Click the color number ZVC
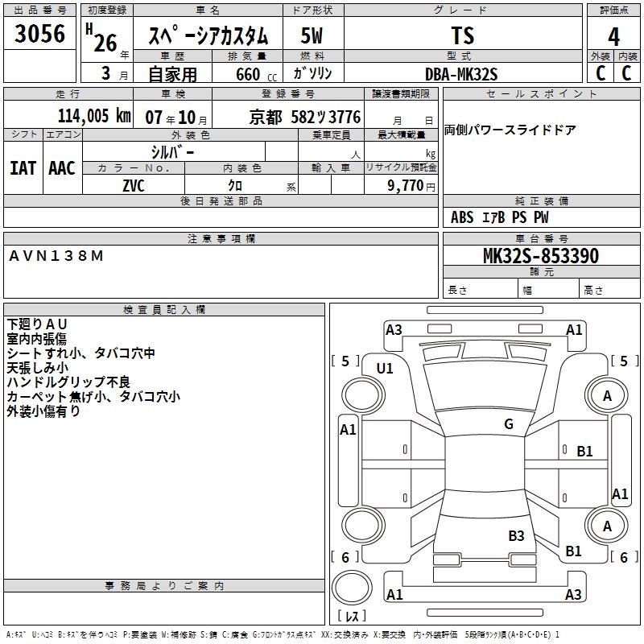This screenshot has width=644, height=644. [134, 186]
